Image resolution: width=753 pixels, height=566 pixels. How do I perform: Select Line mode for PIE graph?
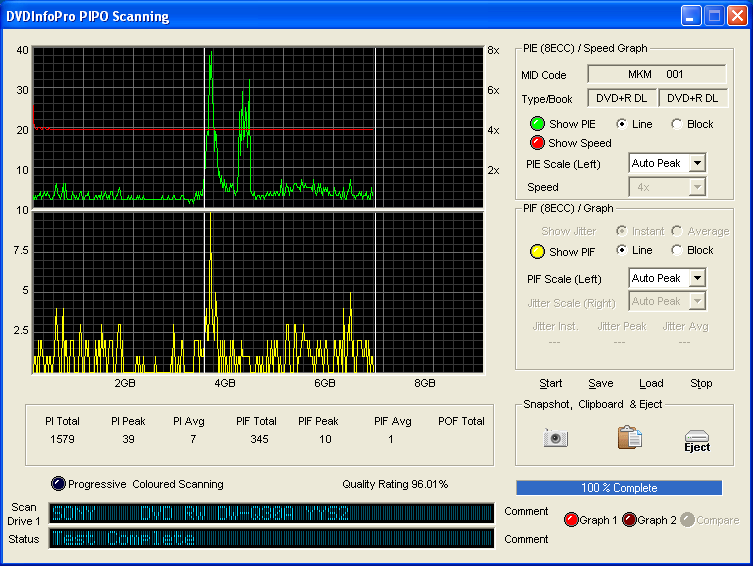[x=622, y=124]
